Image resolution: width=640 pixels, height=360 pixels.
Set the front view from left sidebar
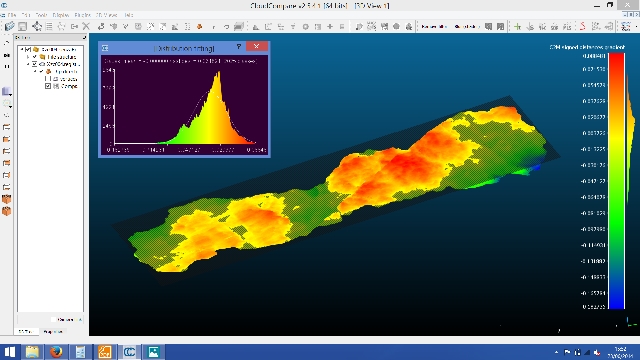[7, 139]
